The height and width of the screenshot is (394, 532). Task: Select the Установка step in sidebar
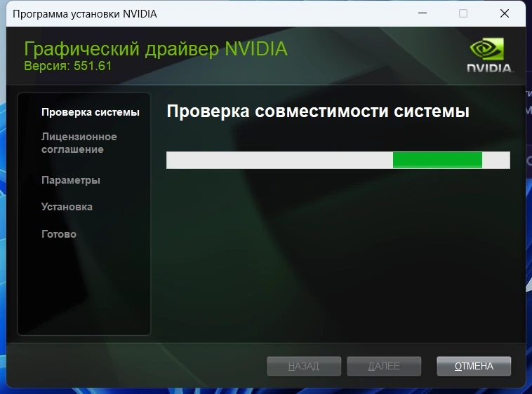click(x=67, y=207)
